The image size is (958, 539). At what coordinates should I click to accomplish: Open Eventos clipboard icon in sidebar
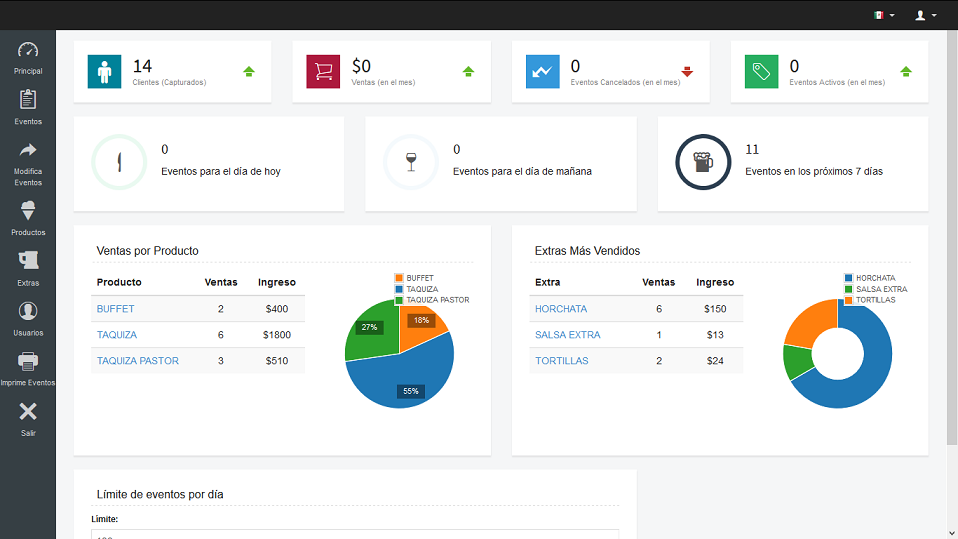tap(28, 100)
